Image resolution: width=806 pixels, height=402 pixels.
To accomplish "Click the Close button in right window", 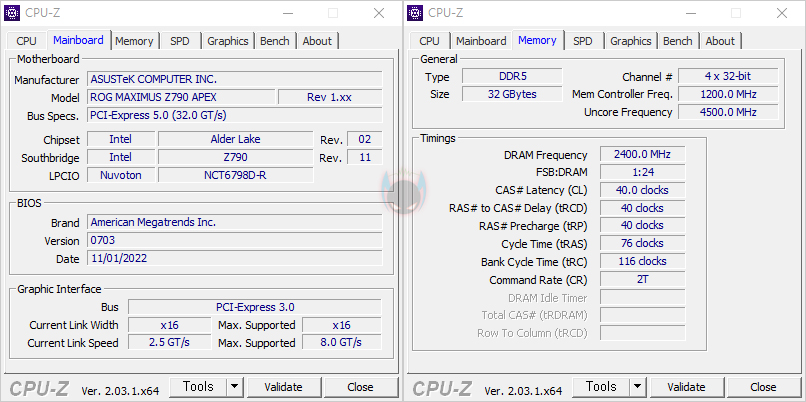I will coord(763,387).
